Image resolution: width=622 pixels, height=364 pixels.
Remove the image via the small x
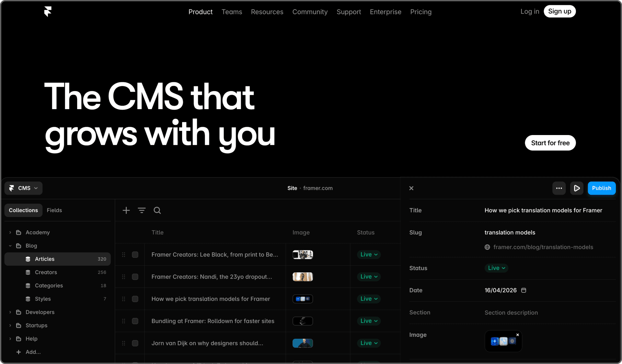518,335
